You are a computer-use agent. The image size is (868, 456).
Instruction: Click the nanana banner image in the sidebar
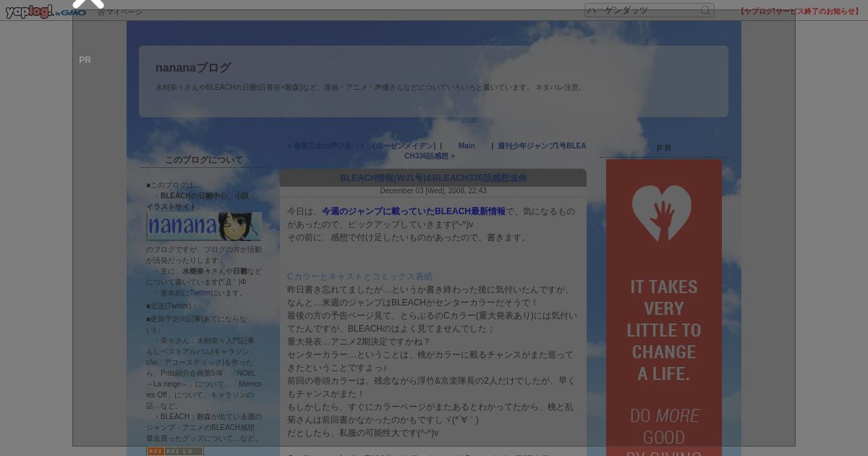click(x=204, y=226)
